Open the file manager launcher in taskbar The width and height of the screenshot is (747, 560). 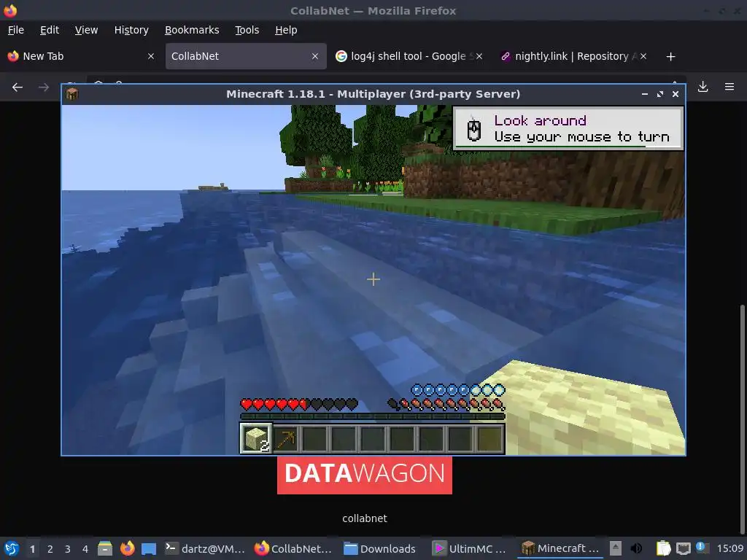(105, 548)
